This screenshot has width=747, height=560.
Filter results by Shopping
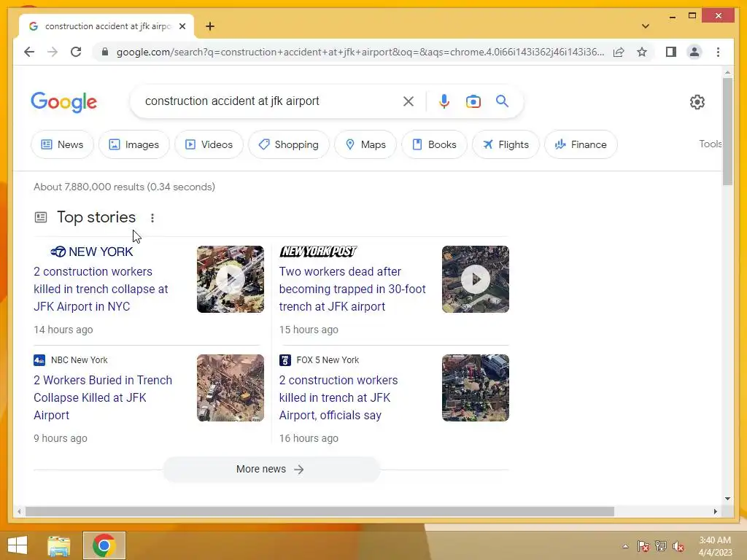click(289, 144)
